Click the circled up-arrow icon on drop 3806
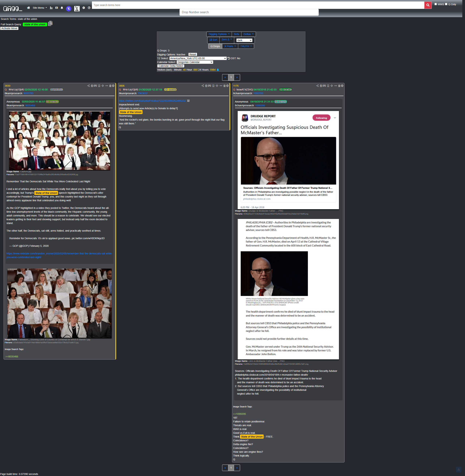The width and height of the screenshot is (465, 476). [227, 86]
